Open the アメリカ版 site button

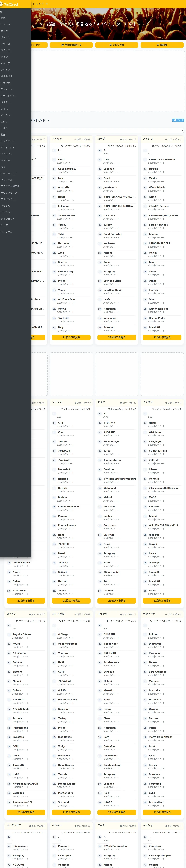click(117, 45)
